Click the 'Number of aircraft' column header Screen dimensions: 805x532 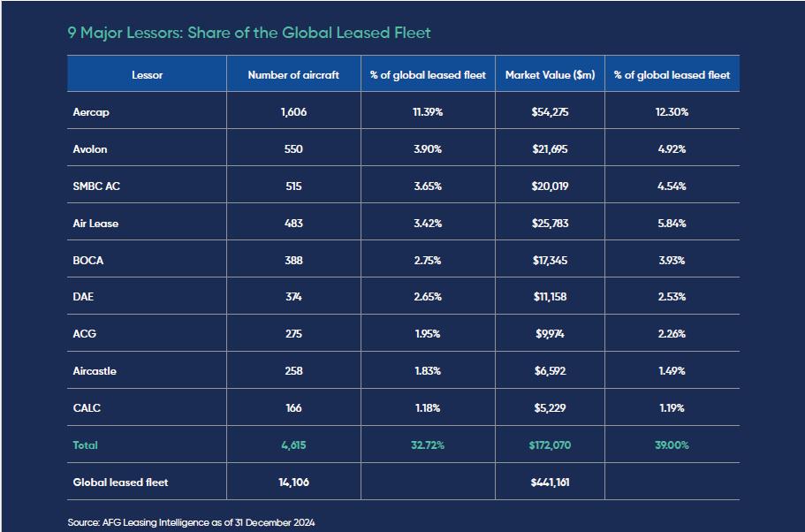click(x=293, y=75)
